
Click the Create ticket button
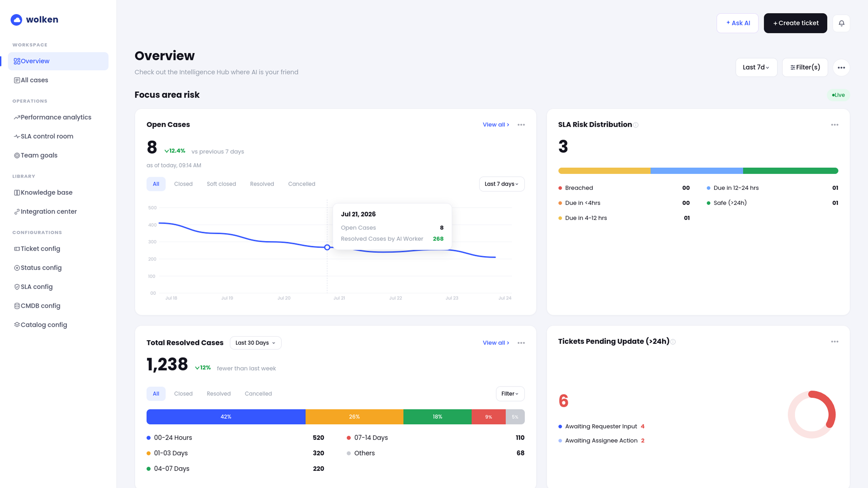[x=795, y=23]
